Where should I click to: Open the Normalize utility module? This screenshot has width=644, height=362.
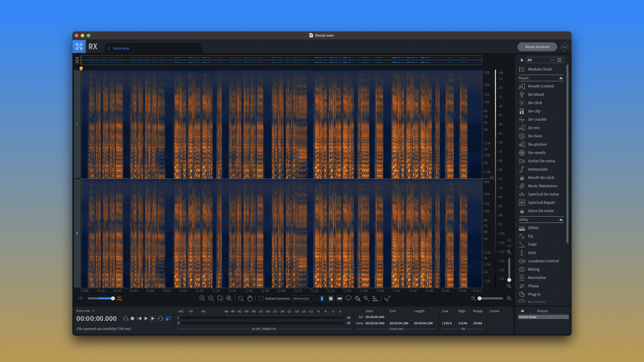pos(541,278)
